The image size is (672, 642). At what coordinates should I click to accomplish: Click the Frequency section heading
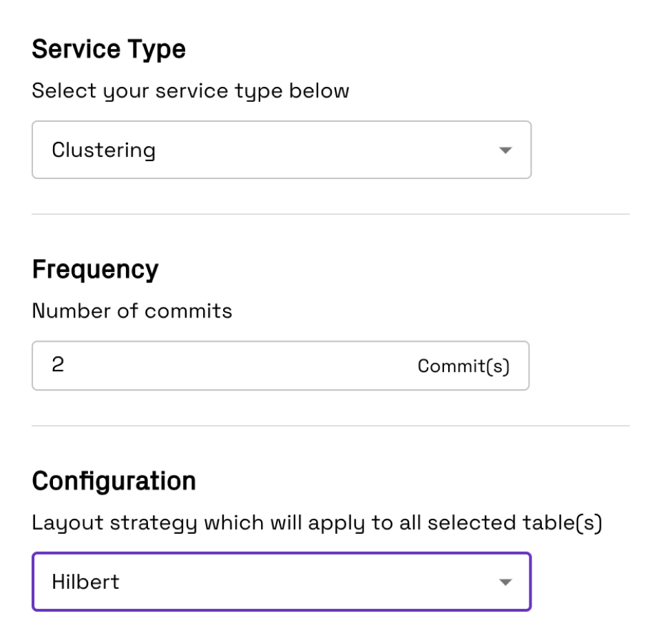(95, 269)
